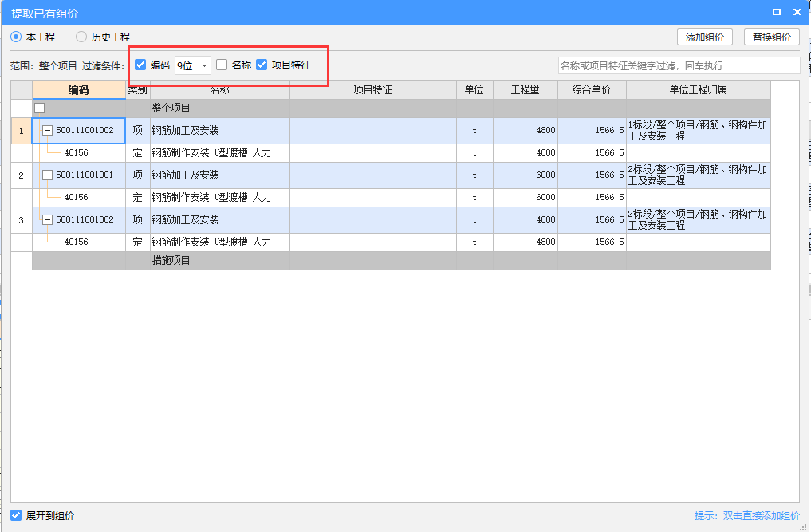Viewport: 811px width, 532px height.
Task: Click the 替换组价 button
Action: click(771, 37)
